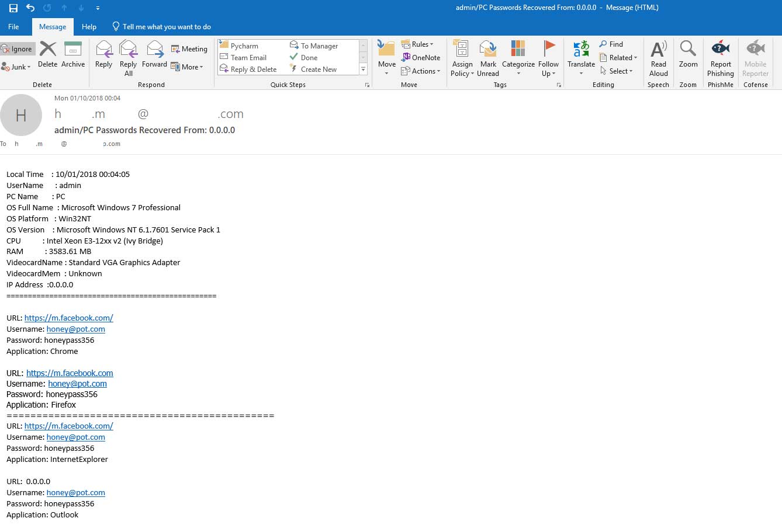Switch to the Message tab
The width and height of the screenshot is (782, 532).
pyautogui.click(x=53, y=27)
